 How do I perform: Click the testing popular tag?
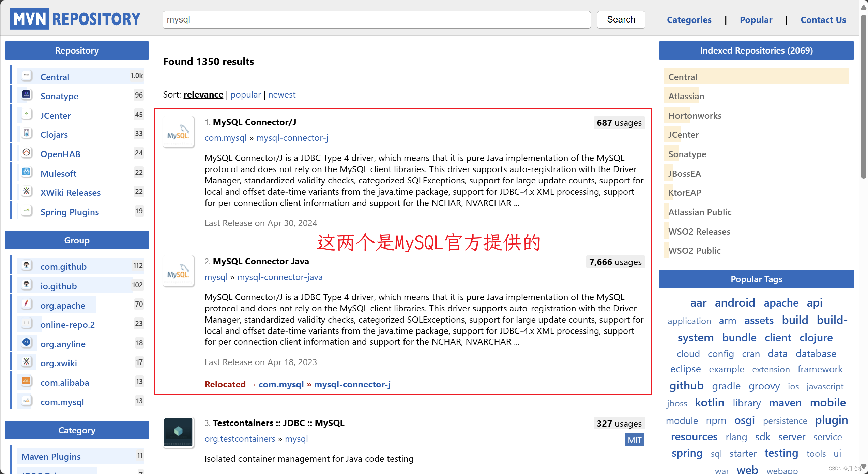[781, 453]
